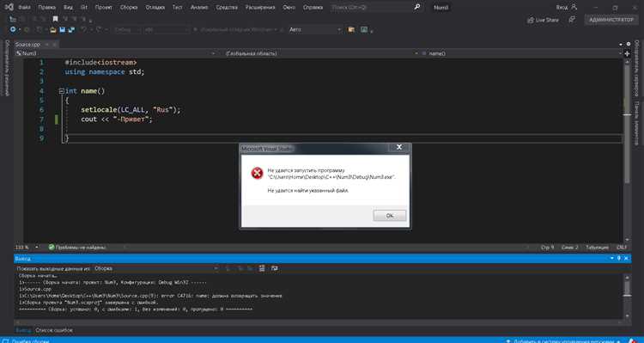
Task: Open the Справка menu
Action: coord(313,8)
